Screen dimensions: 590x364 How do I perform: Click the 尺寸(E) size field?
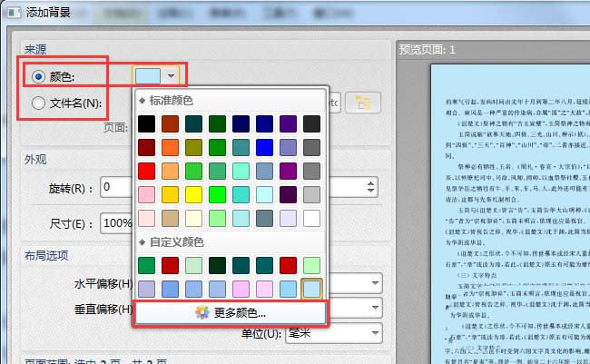click(x=115, y=223)
